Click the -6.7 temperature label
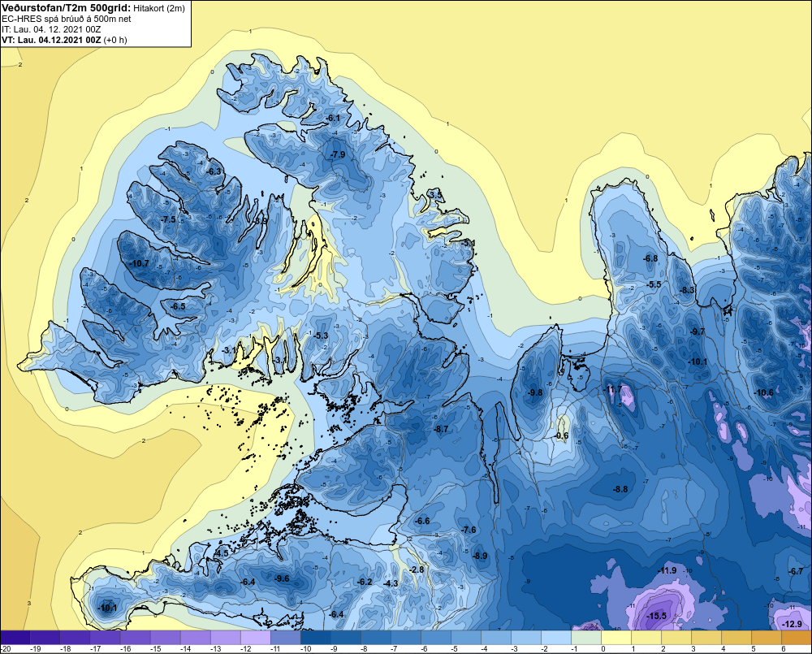812x654 pixels. click(x=796, y=571)
